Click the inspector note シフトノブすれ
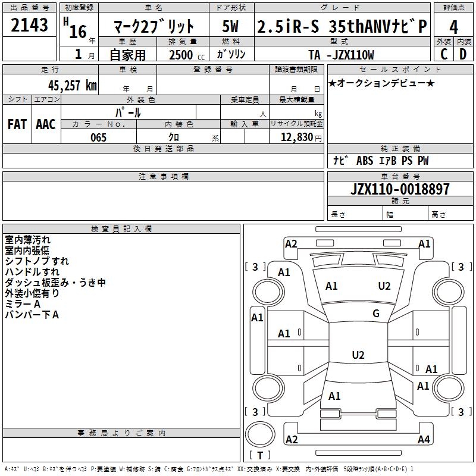The width and height of the screenshot is (476, 476). (37, 261)
